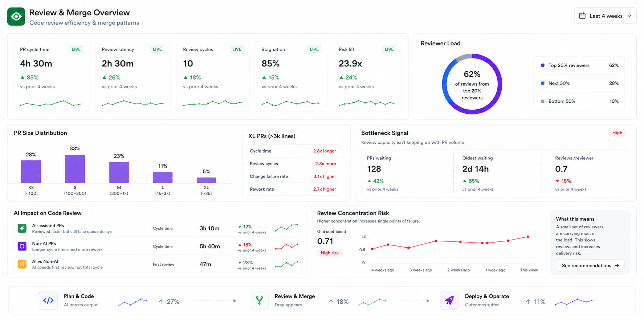Click the red down triangle beside 18% Reviews/reviewer

tap(557, 181)
